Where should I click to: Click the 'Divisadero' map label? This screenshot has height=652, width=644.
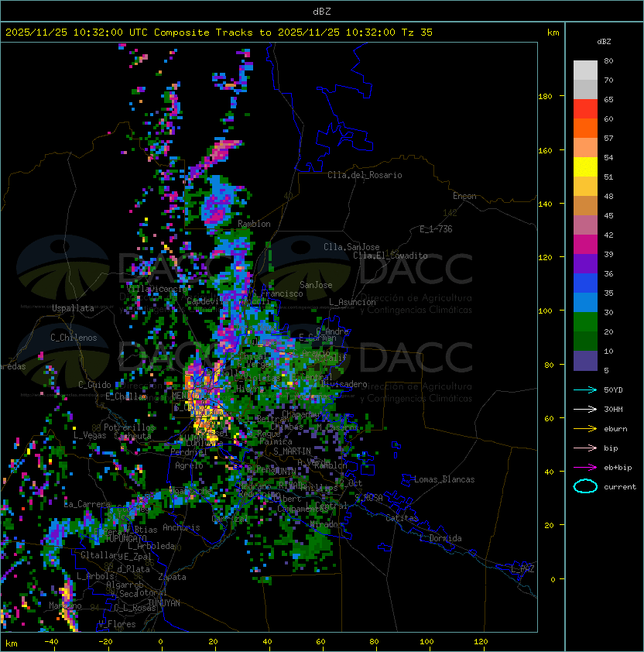click(x=344, y=384)
